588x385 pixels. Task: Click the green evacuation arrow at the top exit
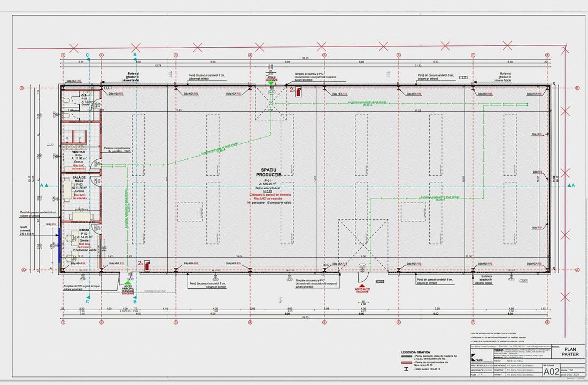click(x=271, y=84)
